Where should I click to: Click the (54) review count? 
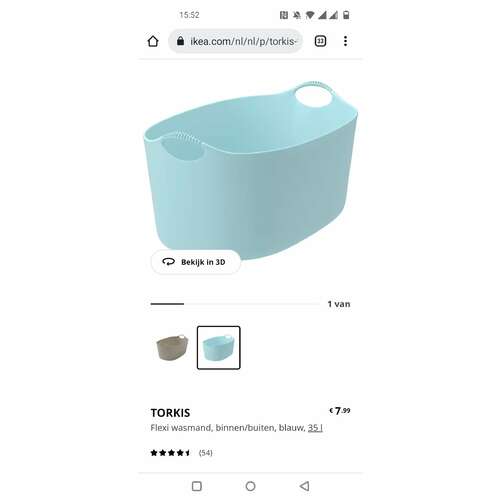[x=205, y=453]
